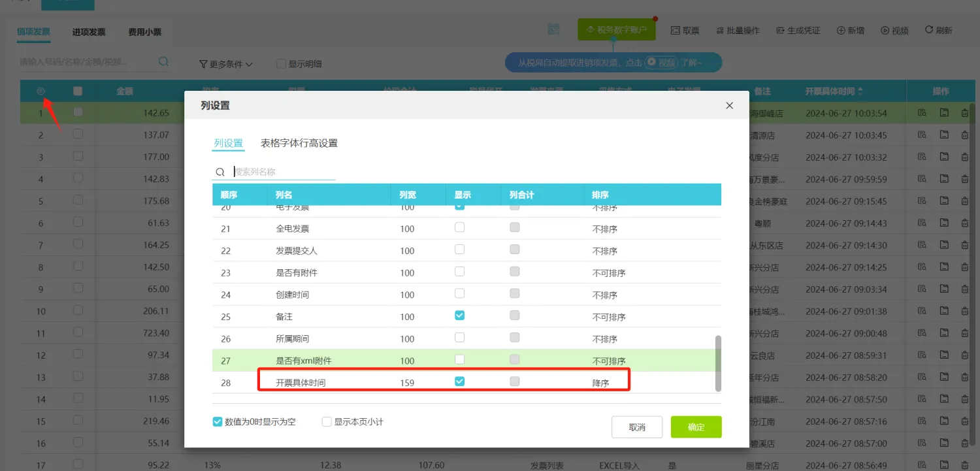This screenshot has height=471, width=980.
Task: Click the search magnifier beside the invoice search box
Action: pyautogui.click(x=163, y=62)
